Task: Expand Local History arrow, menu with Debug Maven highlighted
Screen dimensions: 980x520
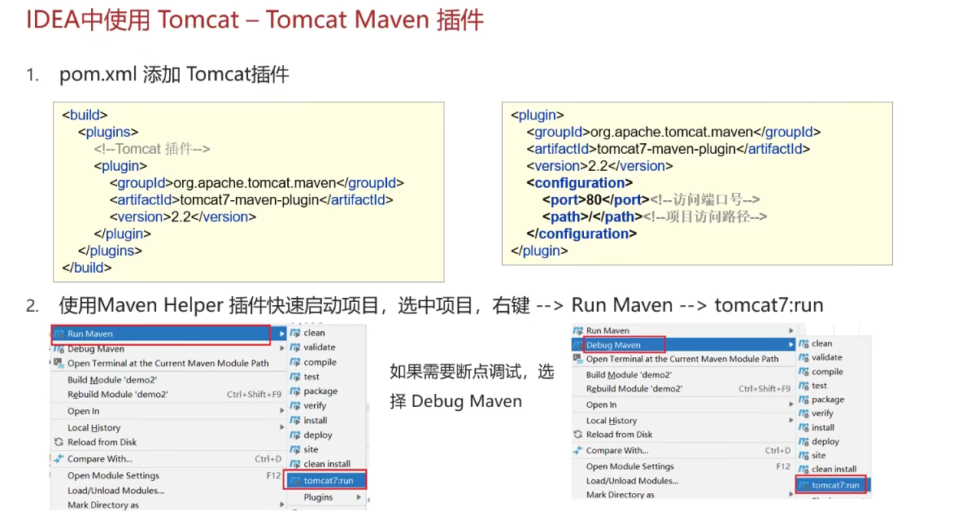Action: click(791, 420)
